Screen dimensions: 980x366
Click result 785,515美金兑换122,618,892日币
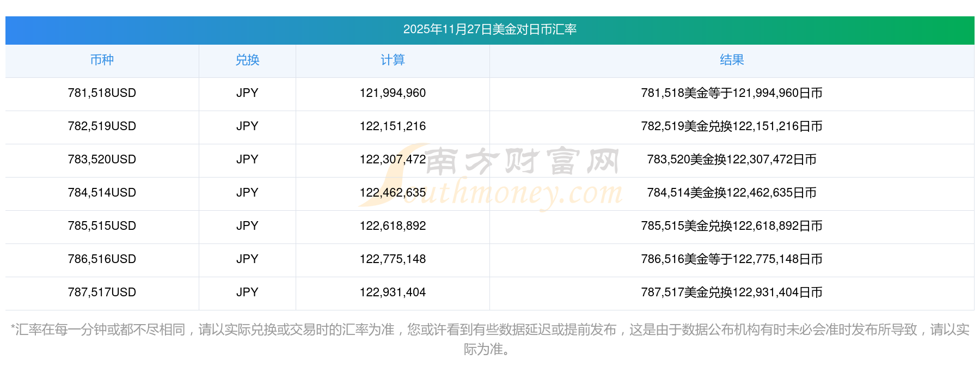click(732, 226)
